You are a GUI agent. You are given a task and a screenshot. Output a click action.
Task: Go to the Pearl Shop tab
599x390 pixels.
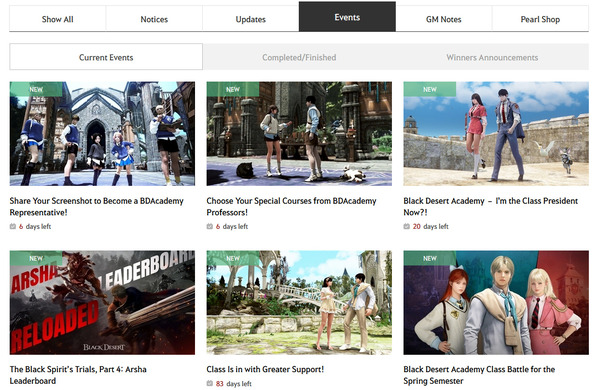tap(540, 19)
